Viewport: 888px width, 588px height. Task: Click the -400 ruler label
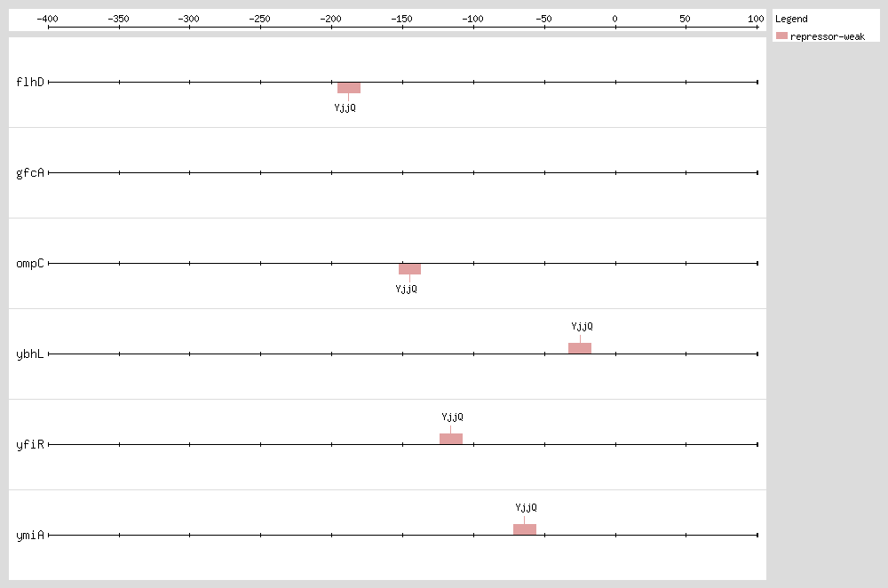(x=48, y=19)
